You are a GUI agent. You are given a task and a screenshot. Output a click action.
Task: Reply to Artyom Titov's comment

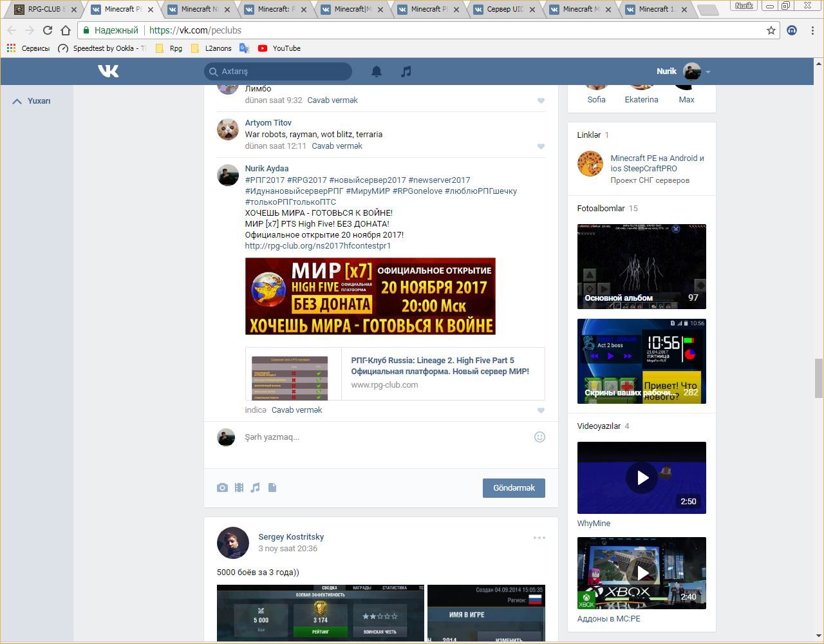click(337, 146)
